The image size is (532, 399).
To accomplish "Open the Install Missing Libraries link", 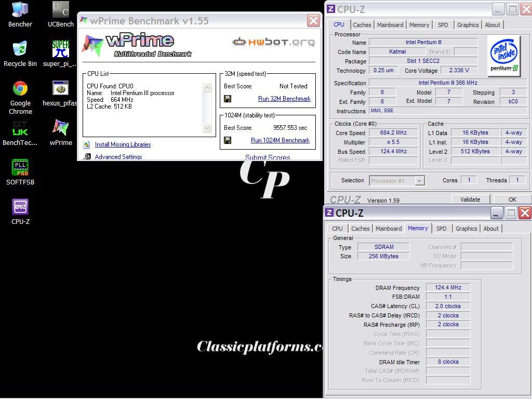I will coord(123,144).
